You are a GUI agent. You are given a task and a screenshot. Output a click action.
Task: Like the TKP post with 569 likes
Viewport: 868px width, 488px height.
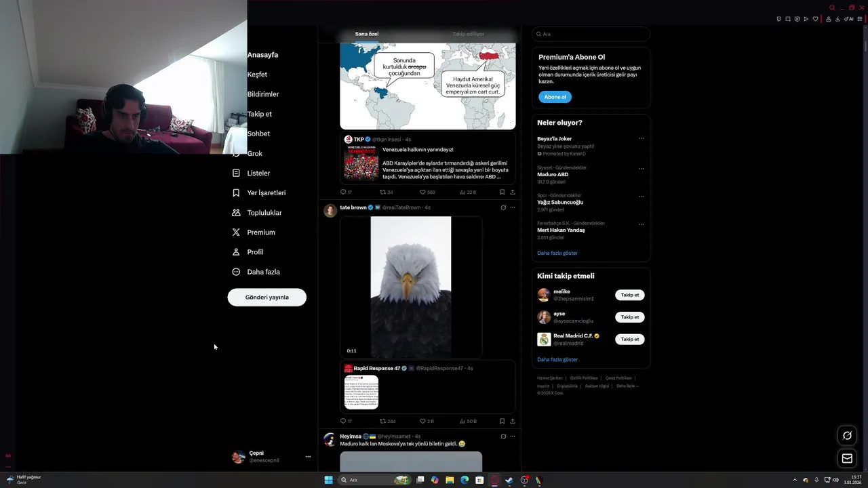(x=422, y=192)
